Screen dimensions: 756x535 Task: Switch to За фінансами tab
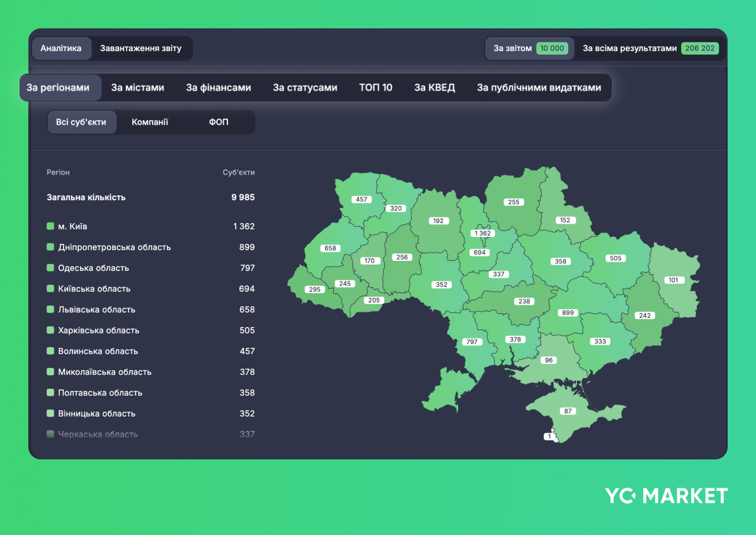(219, 88)
